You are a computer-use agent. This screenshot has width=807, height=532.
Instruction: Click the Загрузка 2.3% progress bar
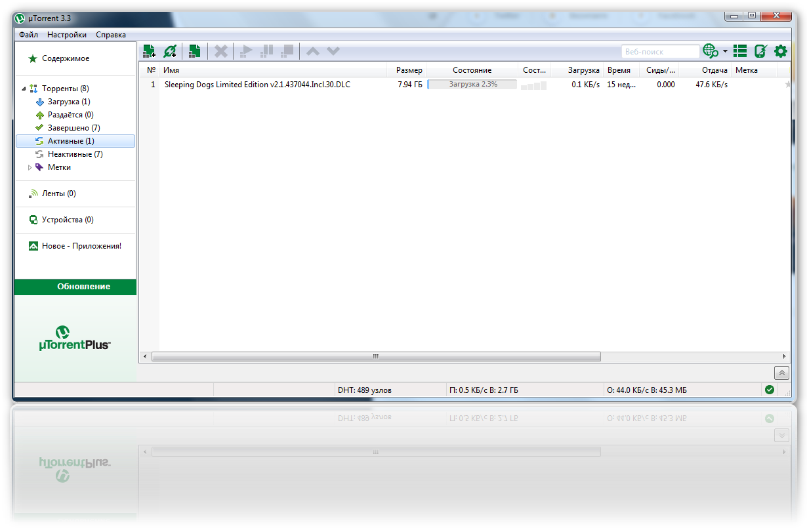(x=472, y=85)
